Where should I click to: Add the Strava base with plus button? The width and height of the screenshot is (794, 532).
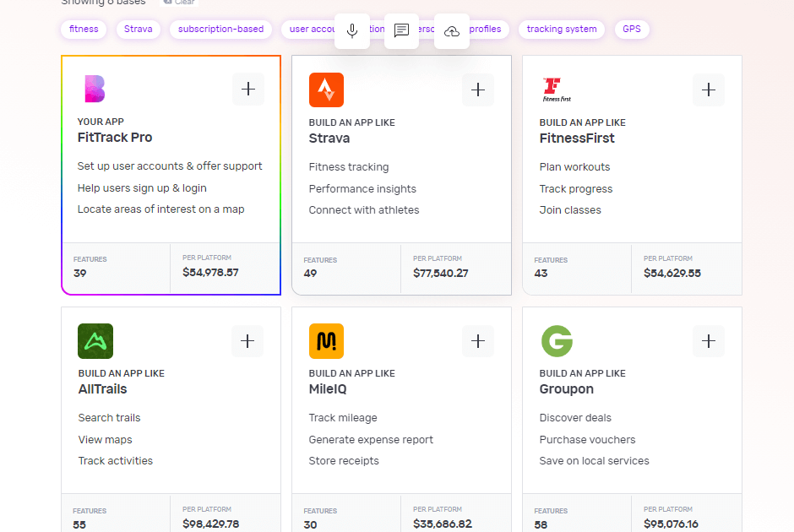click(478, 90)
